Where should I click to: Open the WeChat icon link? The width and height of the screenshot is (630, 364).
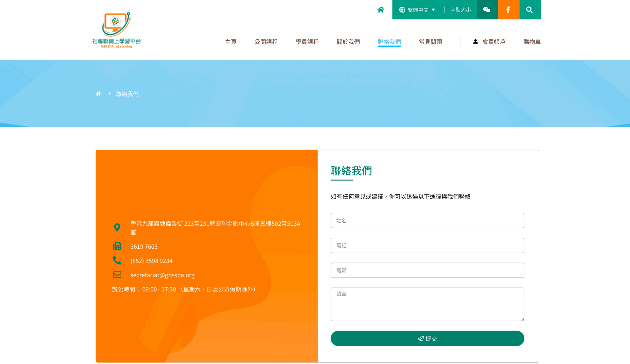click(x=487, y=10)
